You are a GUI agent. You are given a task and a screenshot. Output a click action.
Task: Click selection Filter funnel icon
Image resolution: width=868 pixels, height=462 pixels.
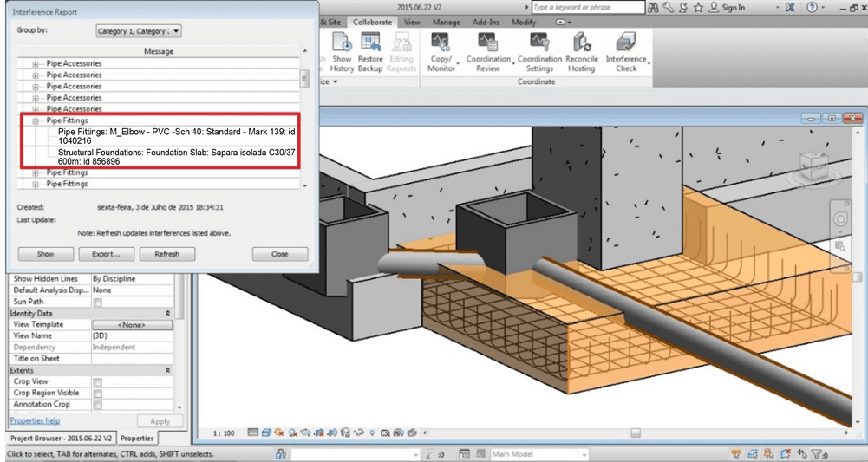point(817,454)
